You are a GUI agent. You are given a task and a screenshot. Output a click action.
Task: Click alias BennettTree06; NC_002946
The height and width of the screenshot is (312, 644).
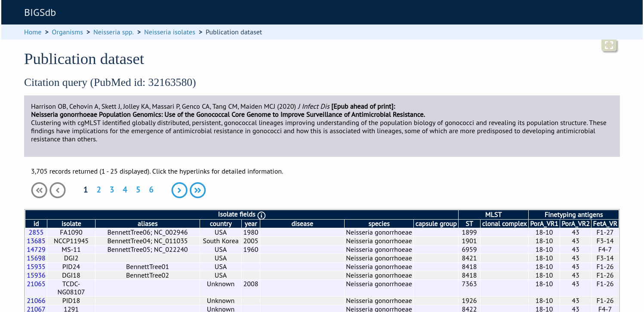tap(148, 232)
